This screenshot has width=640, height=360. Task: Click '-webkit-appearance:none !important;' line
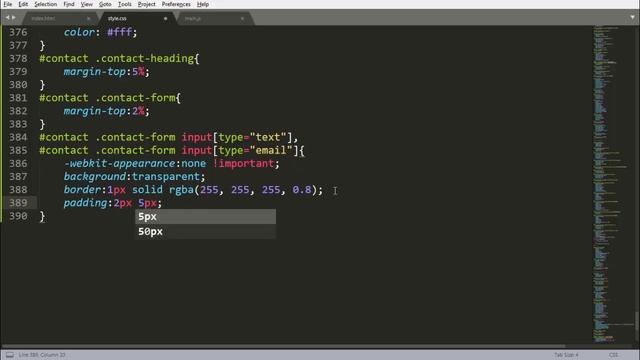pos(171,164)
